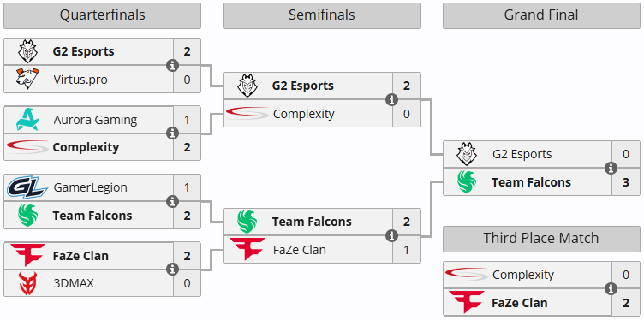Click the Aurora Gaming logo
This screenshot has width=644, height=320.
pyautogui.click(x=27, y=120)
